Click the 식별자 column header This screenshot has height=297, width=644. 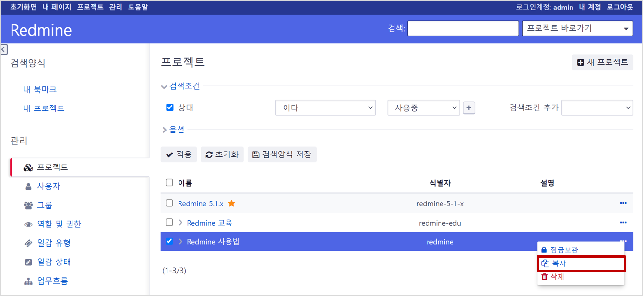click(x=440, y=183)
